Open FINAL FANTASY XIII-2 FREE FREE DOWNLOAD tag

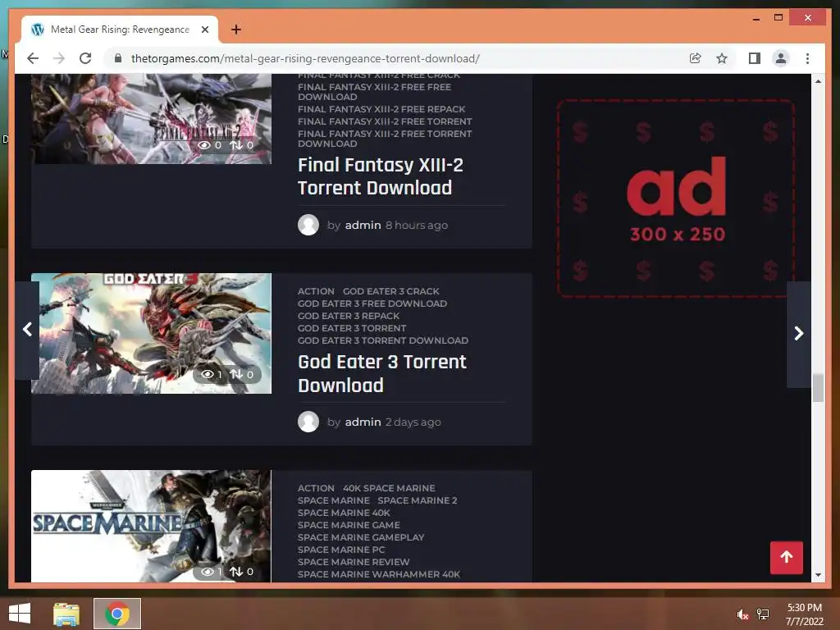(374, 92)
